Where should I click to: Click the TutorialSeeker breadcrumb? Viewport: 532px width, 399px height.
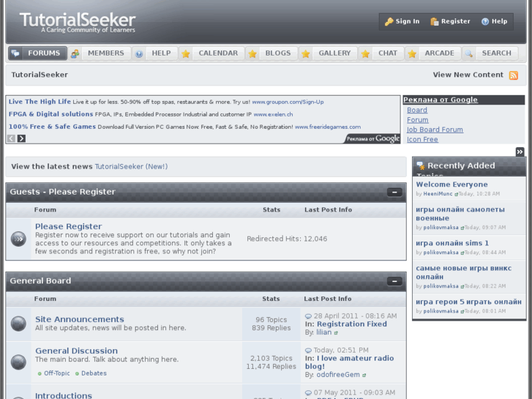coord(40,75)
